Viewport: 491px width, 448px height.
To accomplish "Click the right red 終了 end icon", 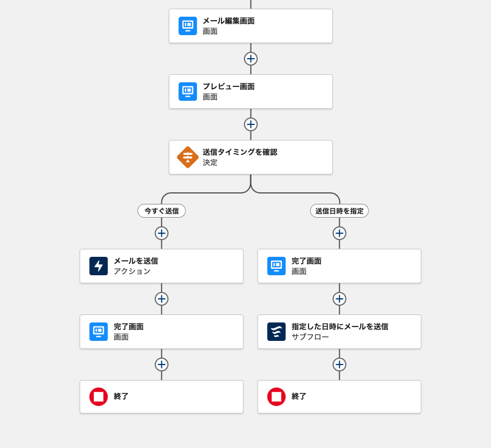I will pyautogui.click(x=276, y=397).
